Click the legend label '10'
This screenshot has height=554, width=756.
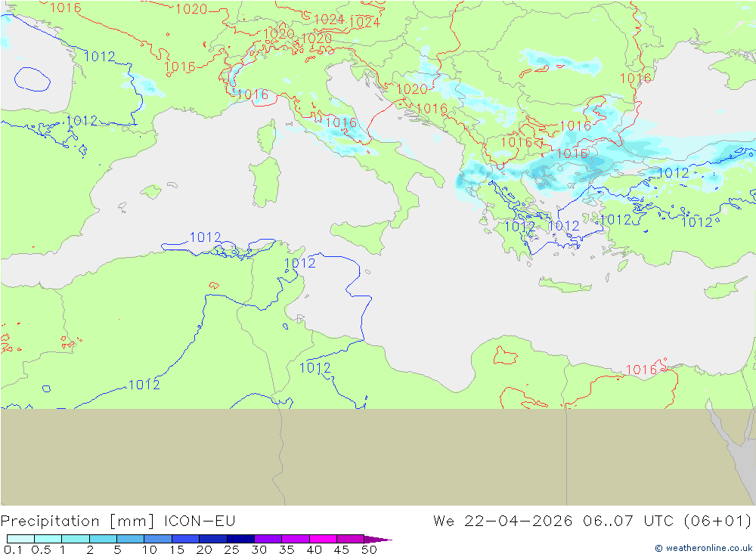[150, 549]
